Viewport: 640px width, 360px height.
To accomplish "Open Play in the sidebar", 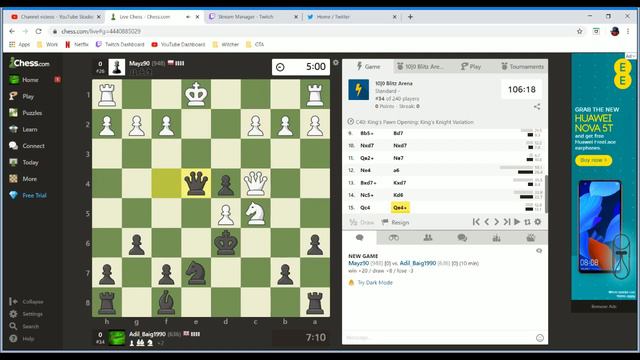I will coord(28,96).
